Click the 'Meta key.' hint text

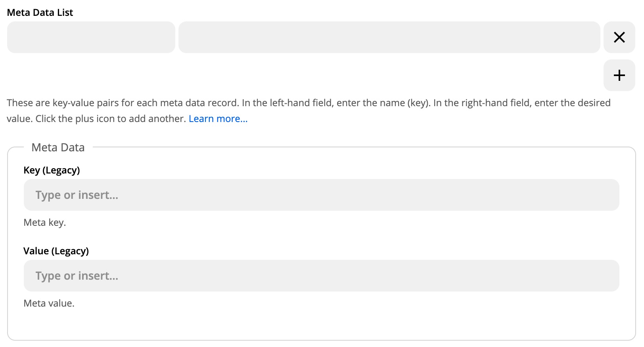coord(45,223)
